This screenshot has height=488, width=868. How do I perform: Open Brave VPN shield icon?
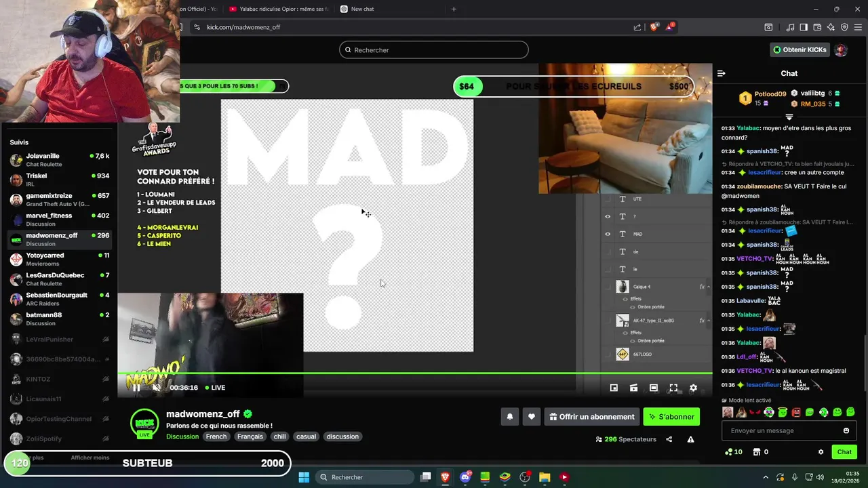click(844, 27)
